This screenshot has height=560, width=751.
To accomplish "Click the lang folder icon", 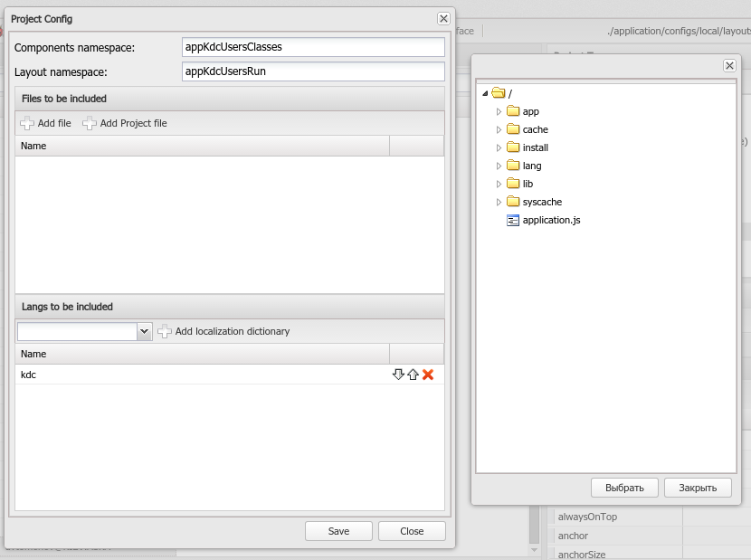I will tap(513, 166).
